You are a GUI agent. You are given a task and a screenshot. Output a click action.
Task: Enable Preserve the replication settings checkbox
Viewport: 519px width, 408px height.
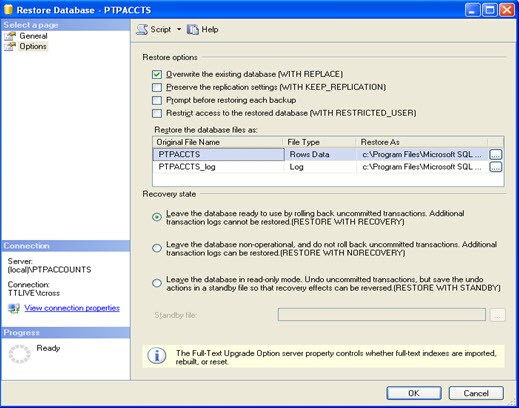157,87
